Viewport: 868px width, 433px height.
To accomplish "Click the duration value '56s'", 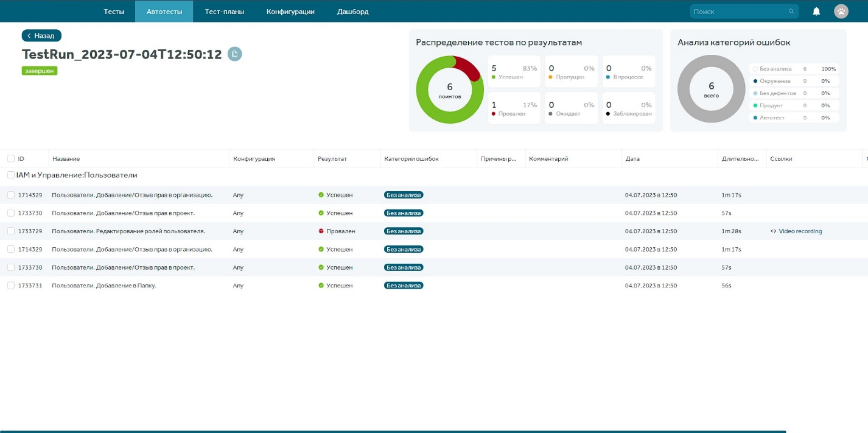I will 726,286.
